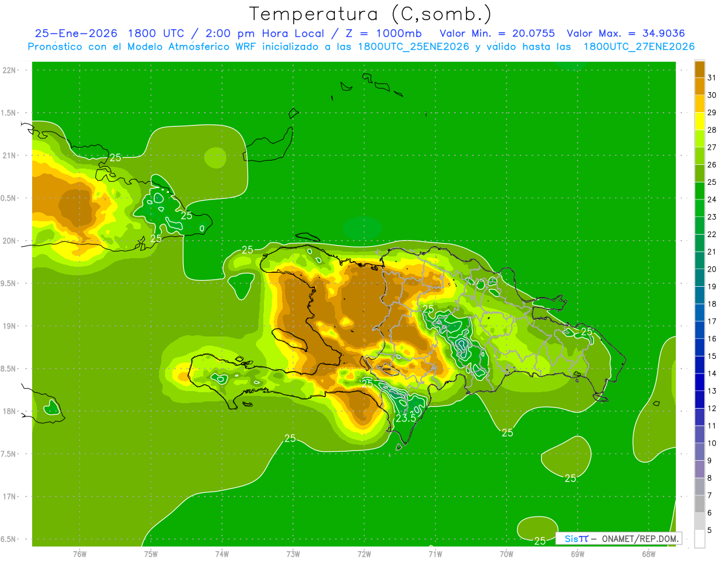This screenshot has width=728, height=562.
Task: Click the '20N' latitude axis label
Action: (x=10, y=241)
